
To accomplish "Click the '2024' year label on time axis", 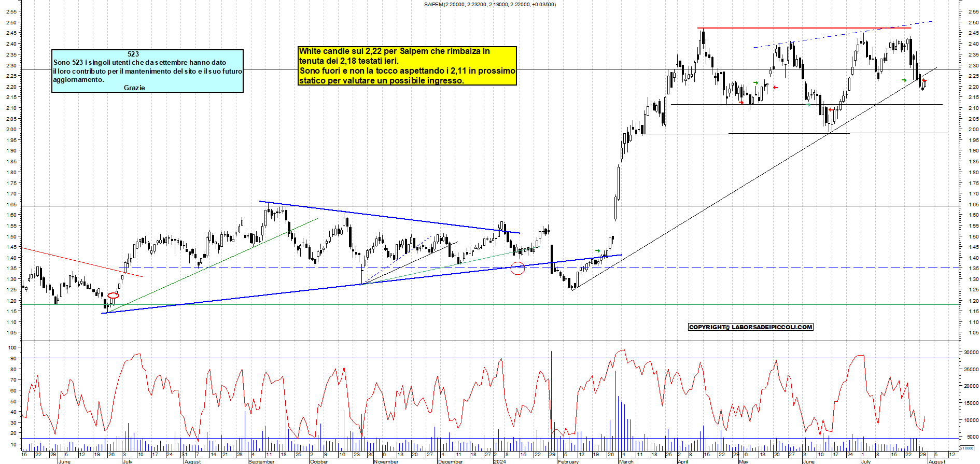I will point(499,461).
